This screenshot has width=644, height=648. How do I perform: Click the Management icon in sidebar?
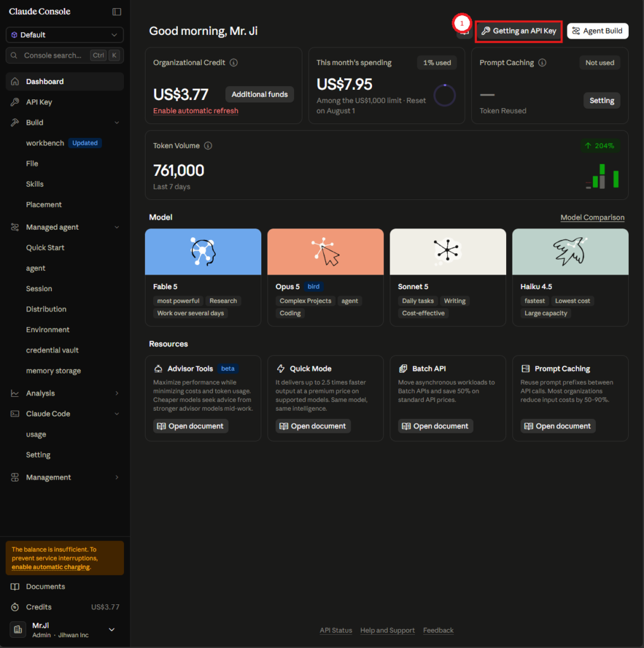pyautogui.click(x=15, y=477)
